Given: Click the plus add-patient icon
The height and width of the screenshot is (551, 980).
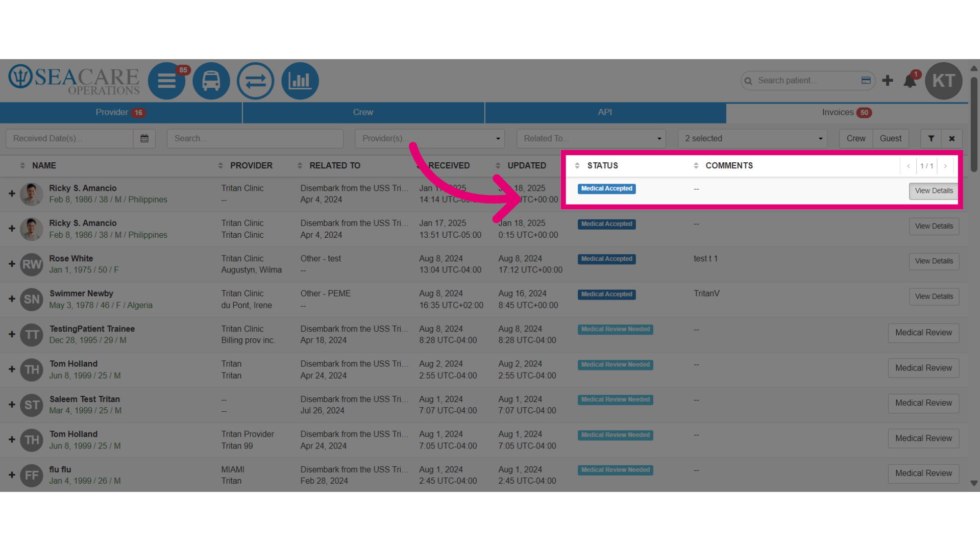Looking at the screenshot, I should click(888, 81).
